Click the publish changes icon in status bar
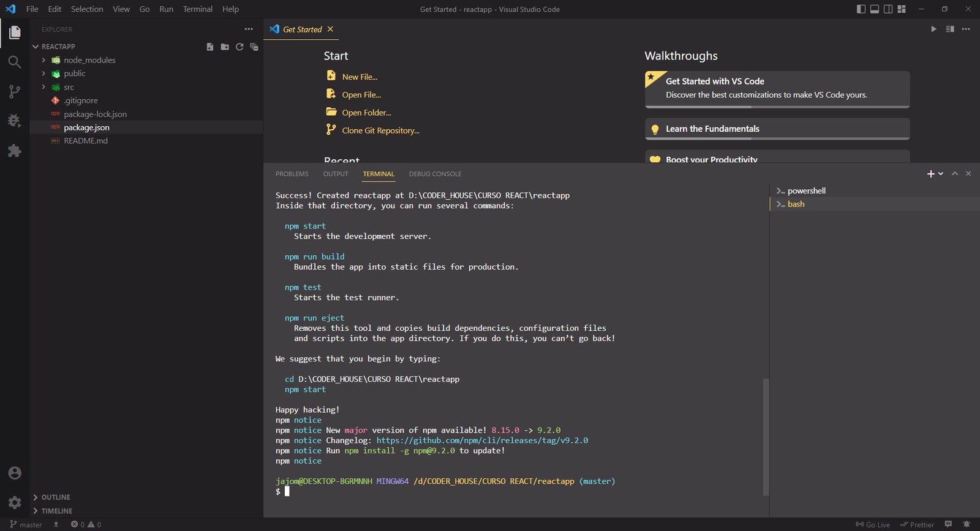 [x=56, y=524]
